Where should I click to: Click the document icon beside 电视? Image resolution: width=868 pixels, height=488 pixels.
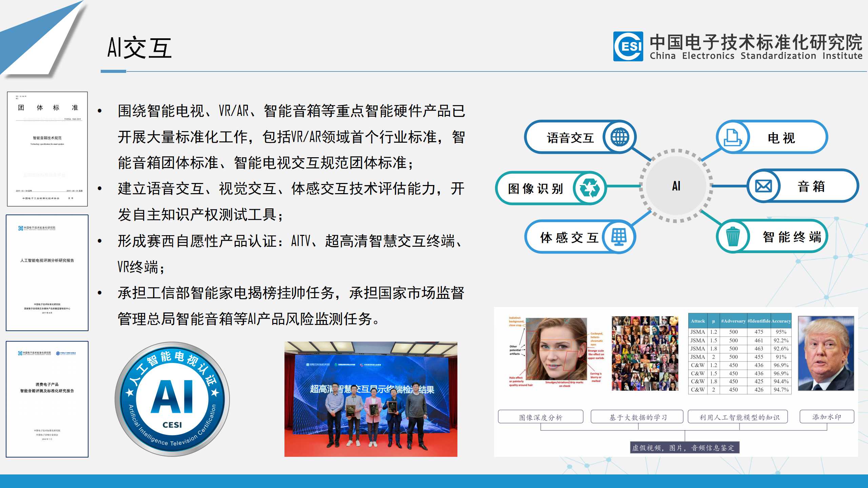click(732, 138)
